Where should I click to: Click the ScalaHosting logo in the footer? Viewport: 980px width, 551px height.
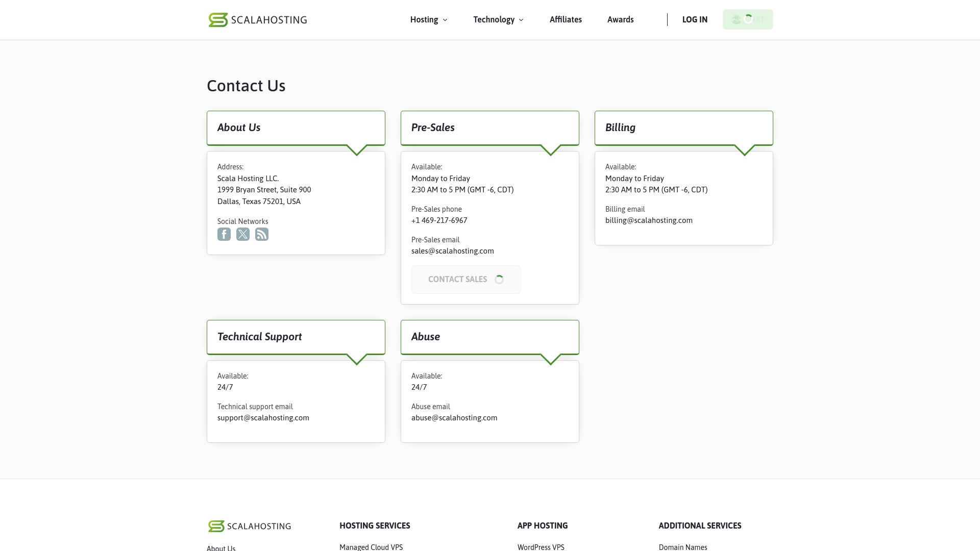[249, 526]
